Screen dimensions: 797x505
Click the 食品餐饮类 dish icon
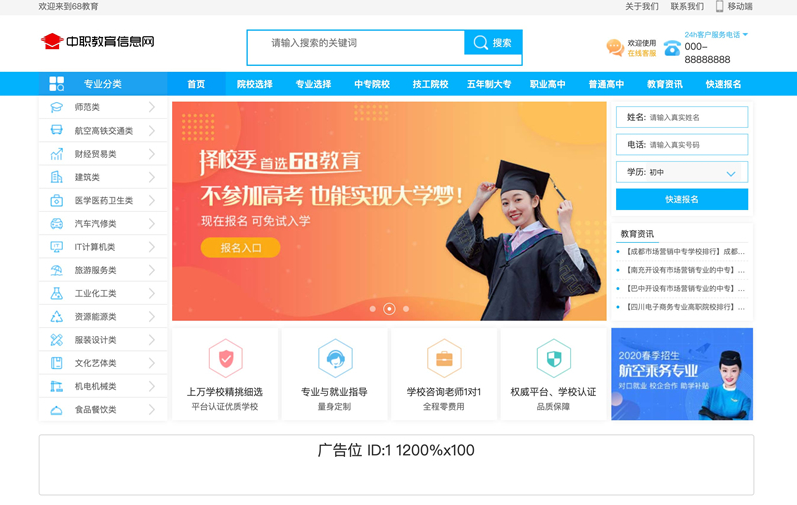point(56,409)
